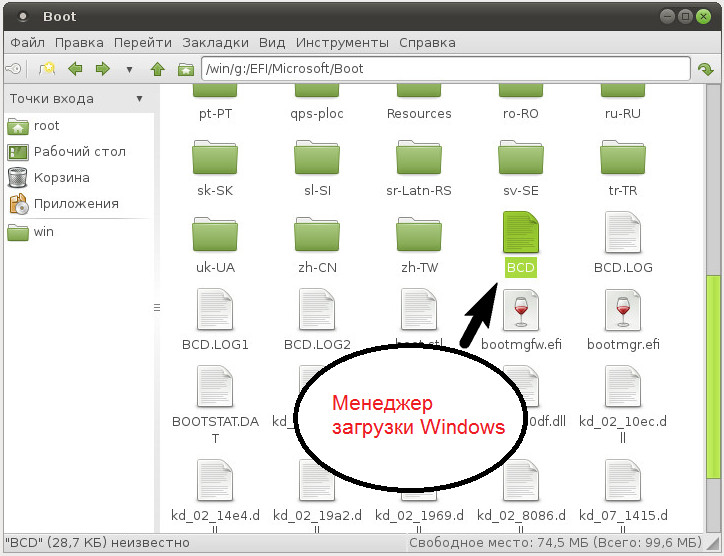The height and width of the screenshot is (556, 724).
Task: Click the kd_02_8086.dll file label
Action: (x=521, y=521)
